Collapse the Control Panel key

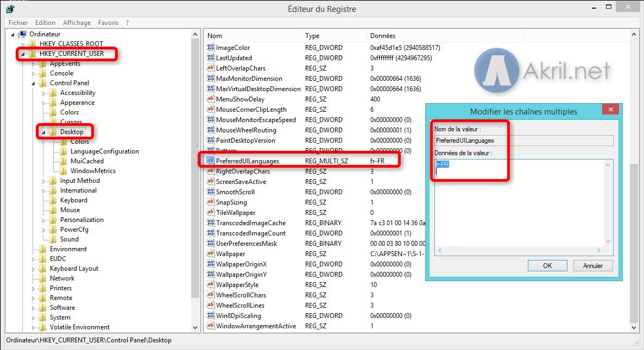(x=33, y=83)
